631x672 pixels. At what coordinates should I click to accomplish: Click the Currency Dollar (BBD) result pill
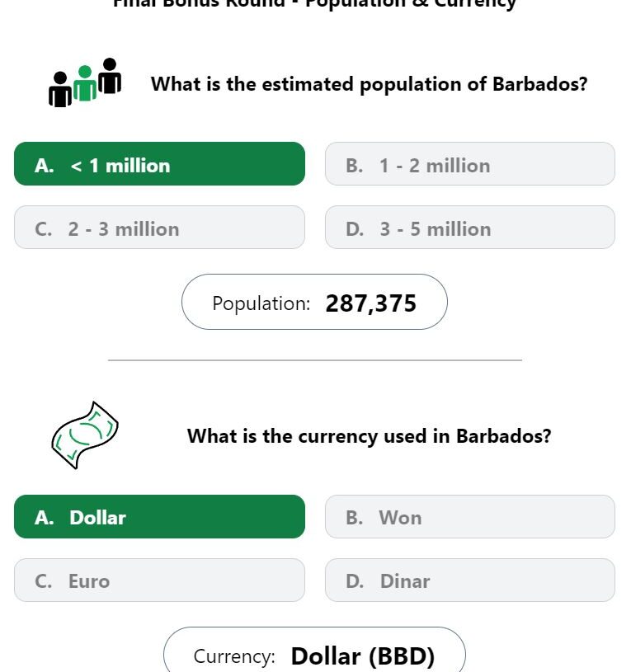pos(314,650)
